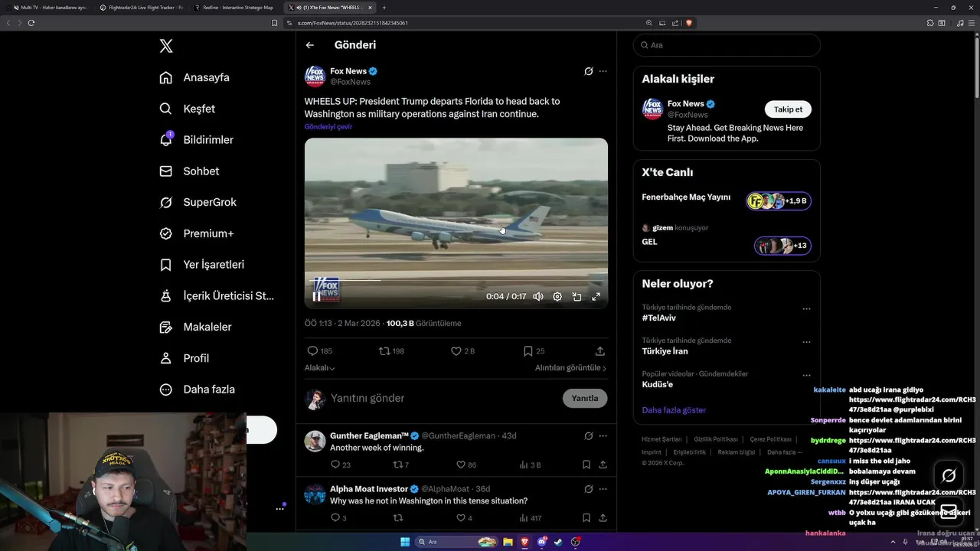
Task: Open Yer İşaretleri bookmarks
Action: click(x=201, y=265)
